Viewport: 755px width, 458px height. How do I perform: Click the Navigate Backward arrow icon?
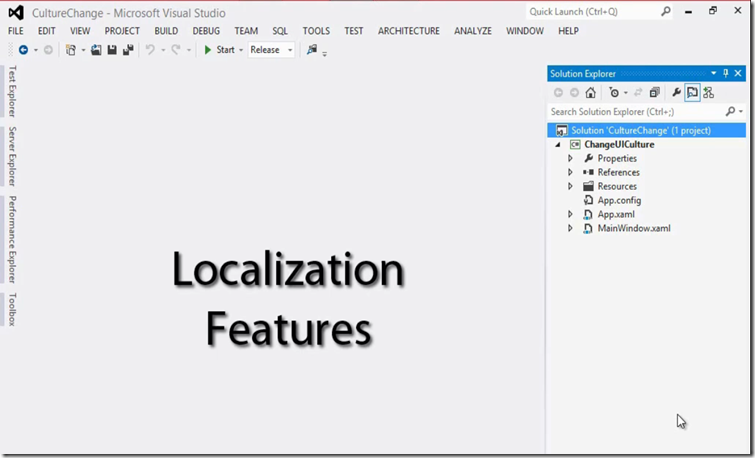pyautogui.click(x=23, y=50)
